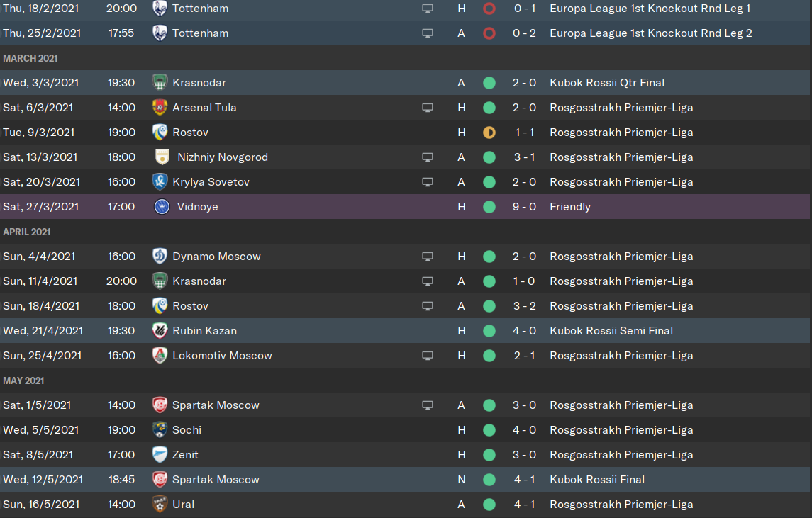Click the Rubin Kazan club crest

160,331
